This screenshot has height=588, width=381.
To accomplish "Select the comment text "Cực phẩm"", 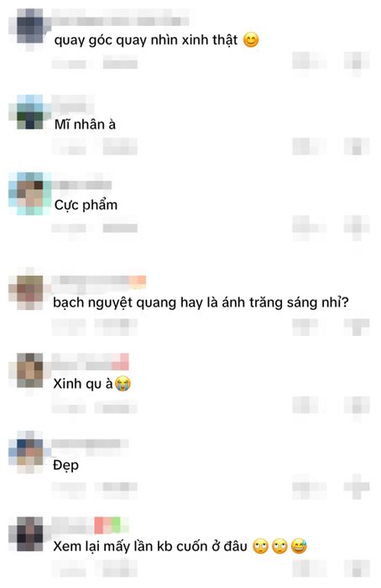I will 86,205.
